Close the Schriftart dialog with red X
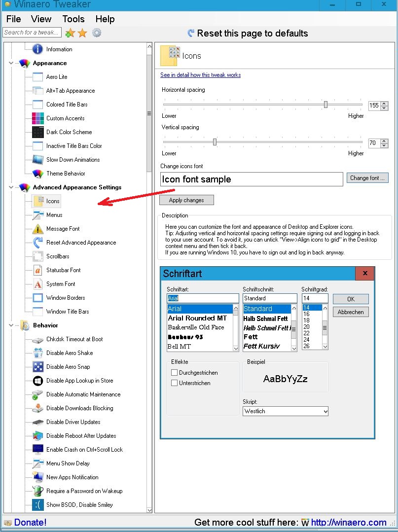This screenshot has width=398, height=532. 365,273
